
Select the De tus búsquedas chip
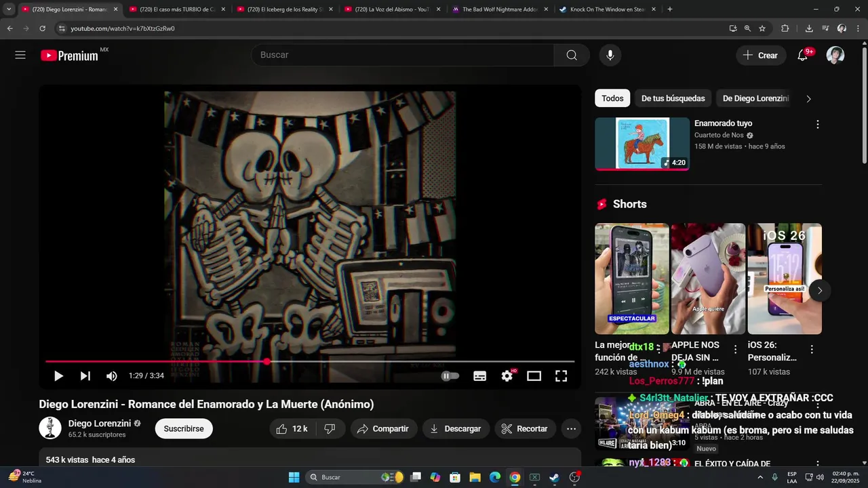(x=673, y=98)
